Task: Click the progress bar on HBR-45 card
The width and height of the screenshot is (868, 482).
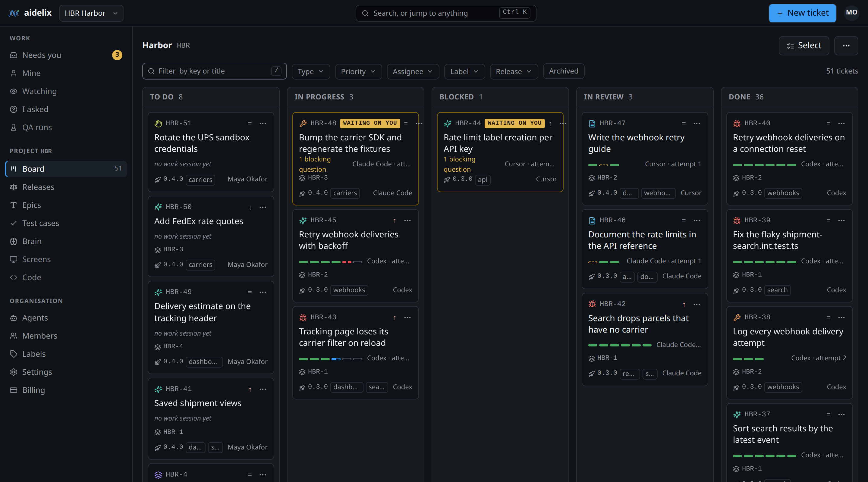Action: coord(330,262)
